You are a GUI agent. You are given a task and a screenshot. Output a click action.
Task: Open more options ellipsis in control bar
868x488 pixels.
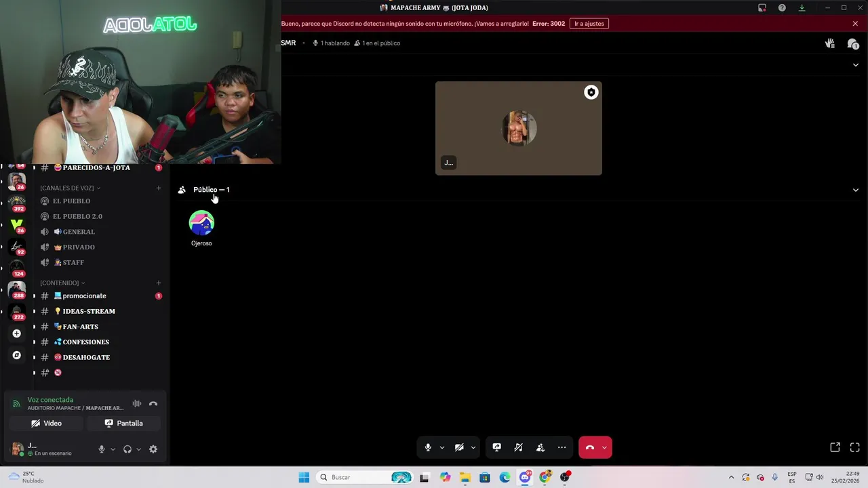562,447
